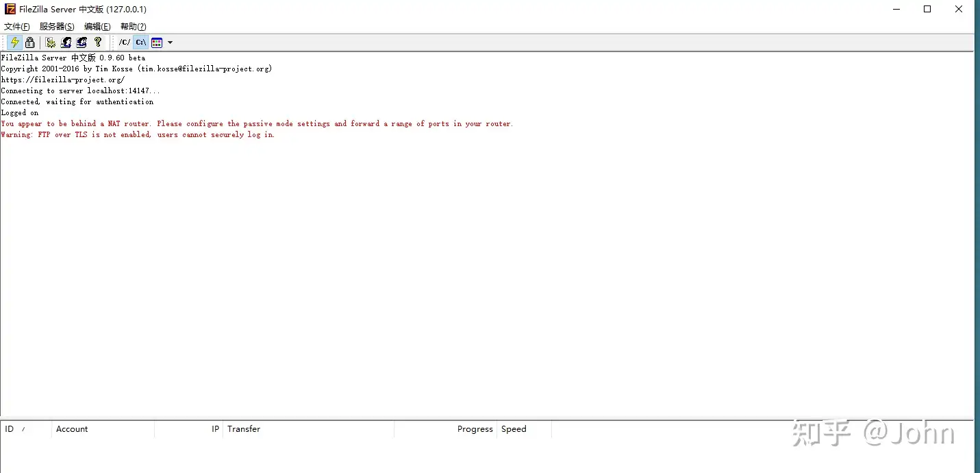Click the 'Logged on' log line

tap(20, 112)
